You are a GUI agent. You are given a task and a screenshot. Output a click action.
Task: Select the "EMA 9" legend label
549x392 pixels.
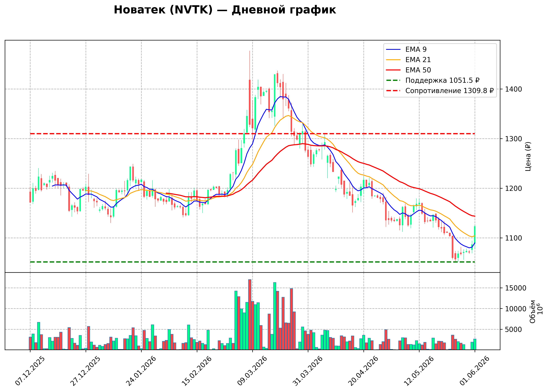[416, 49]
